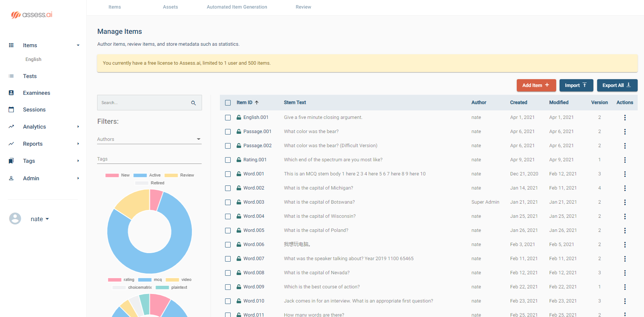Click the Admin person icon in sidebar
Viewport: 644px width, 317px height.
click(11, 178)
